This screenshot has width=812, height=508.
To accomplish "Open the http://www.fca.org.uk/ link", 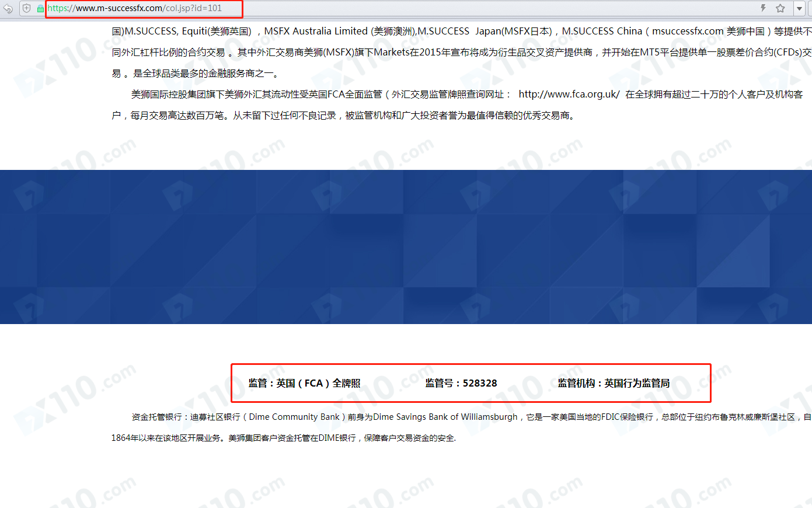I will 569,94.
